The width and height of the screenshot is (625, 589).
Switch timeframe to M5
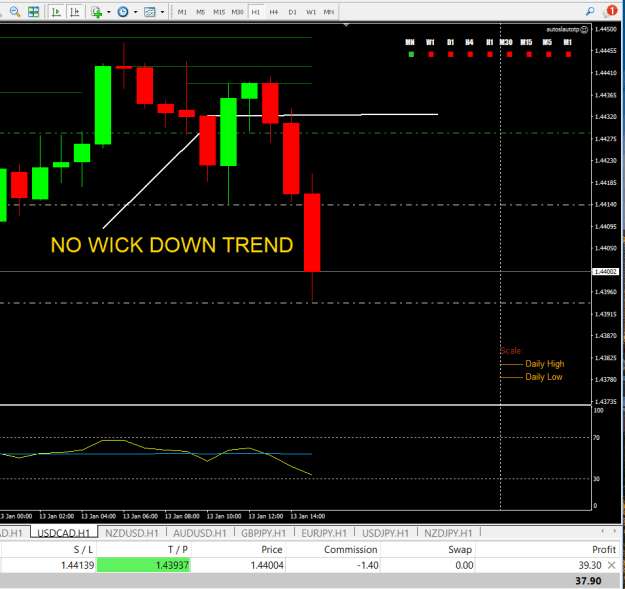pyautogui.click(x=200, y=12)
